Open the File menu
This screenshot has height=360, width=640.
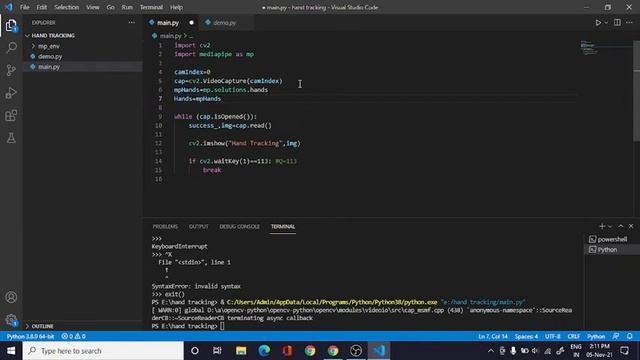[x=24, y=7]
